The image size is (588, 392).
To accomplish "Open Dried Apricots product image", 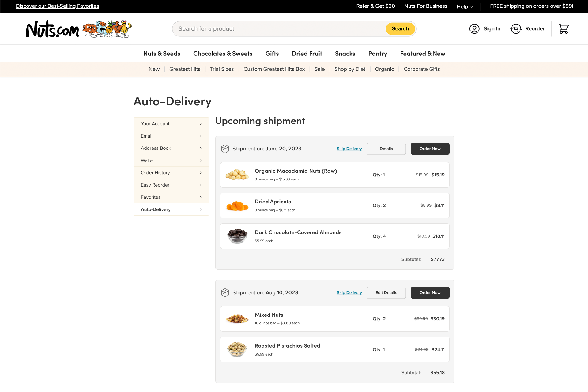I will [x=237, y=206].
